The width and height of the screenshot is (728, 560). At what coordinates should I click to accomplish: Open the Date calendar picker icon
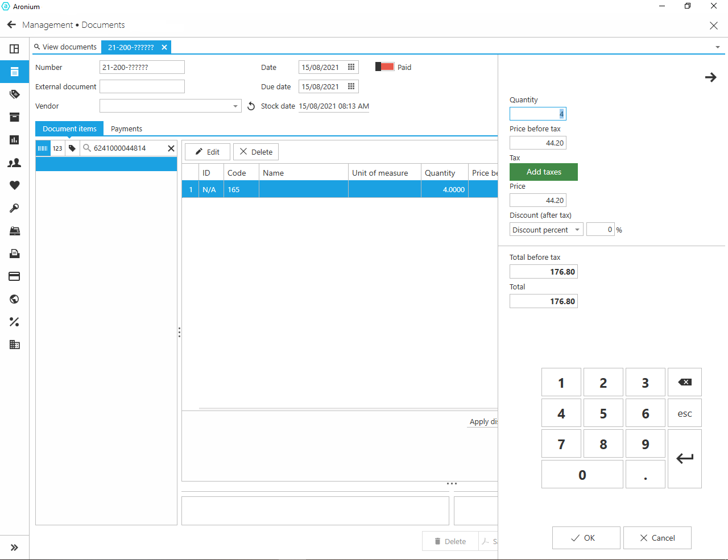click(x=351, y=67)
